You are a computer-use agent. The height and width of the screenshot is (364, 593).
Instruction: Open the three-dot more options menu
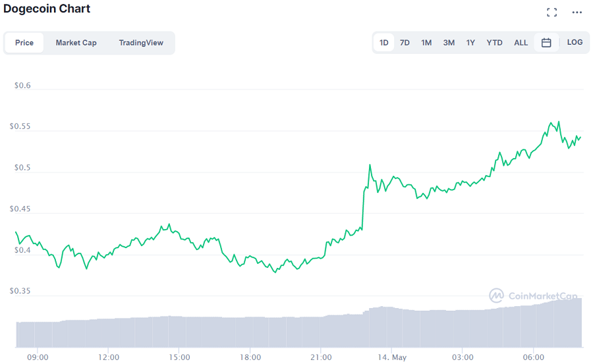(577, 12)
